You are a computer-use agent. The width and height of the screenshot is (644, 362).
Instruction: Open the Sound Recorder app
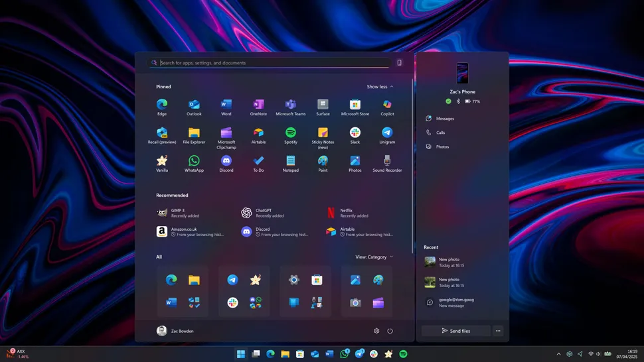(x=387, y=161)
